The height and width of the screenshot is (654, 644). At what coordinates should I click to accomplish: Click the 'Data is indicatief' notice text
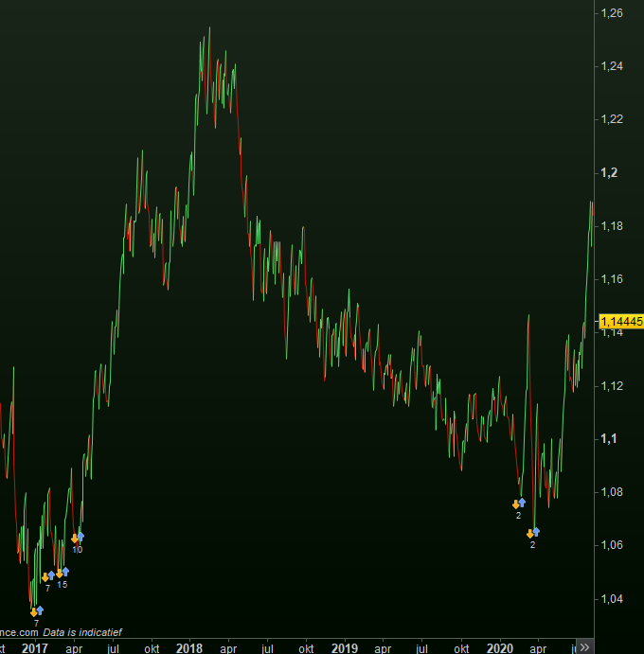tap(82, 632)
